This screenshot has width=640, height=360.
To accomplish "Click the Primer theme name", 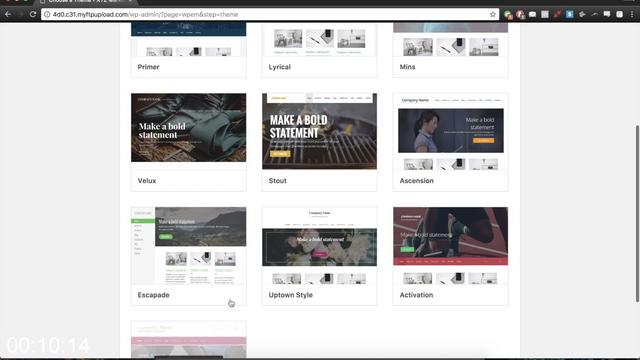I will [148, 67].
